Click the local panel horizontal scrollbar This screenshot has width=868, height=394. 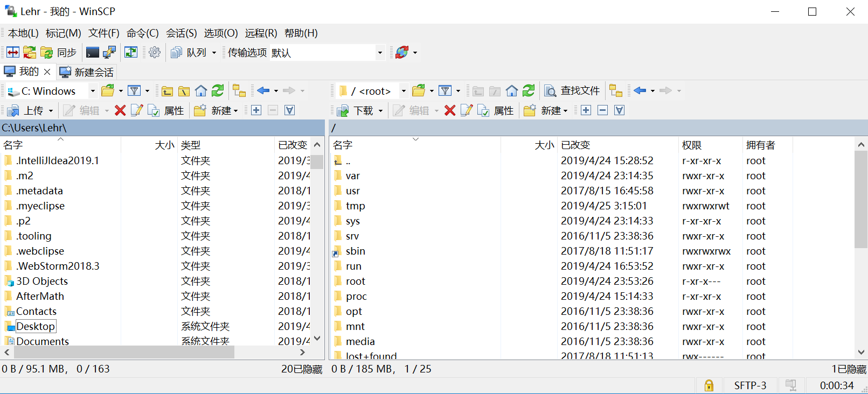(124, 352)
